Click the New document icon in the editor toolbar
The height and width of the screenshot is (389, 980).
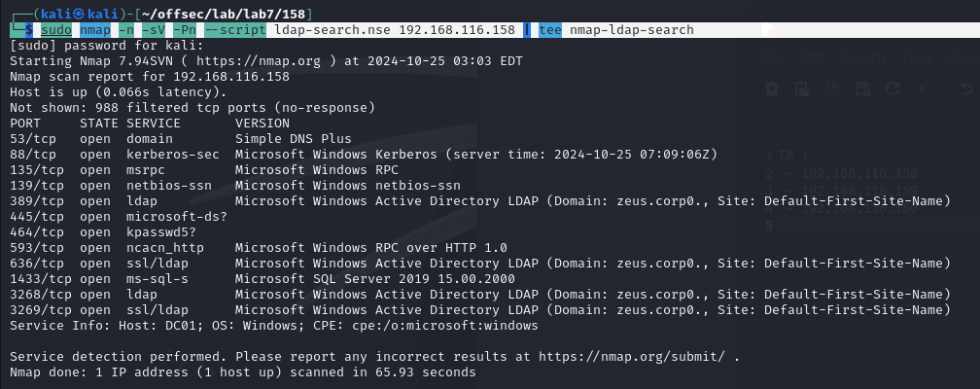tap(772, 88)
